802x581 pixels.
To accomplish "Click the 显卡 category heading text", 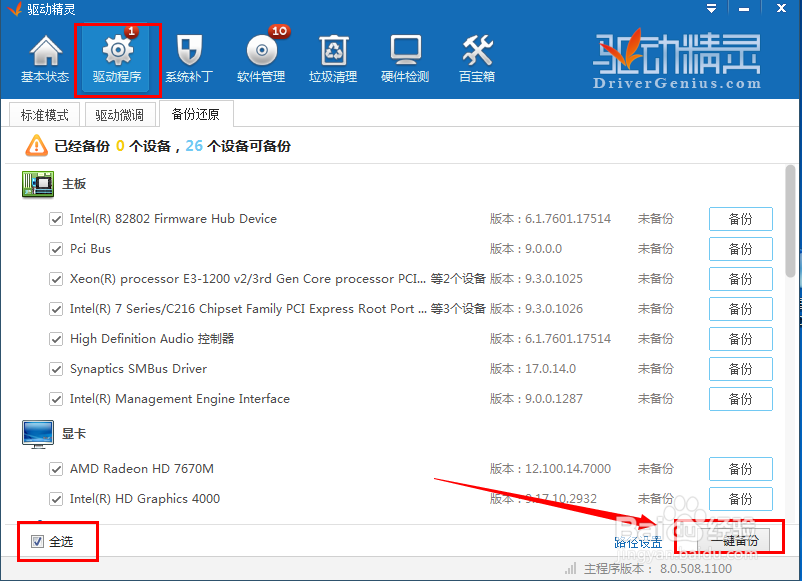I will (x=74, y=434).
